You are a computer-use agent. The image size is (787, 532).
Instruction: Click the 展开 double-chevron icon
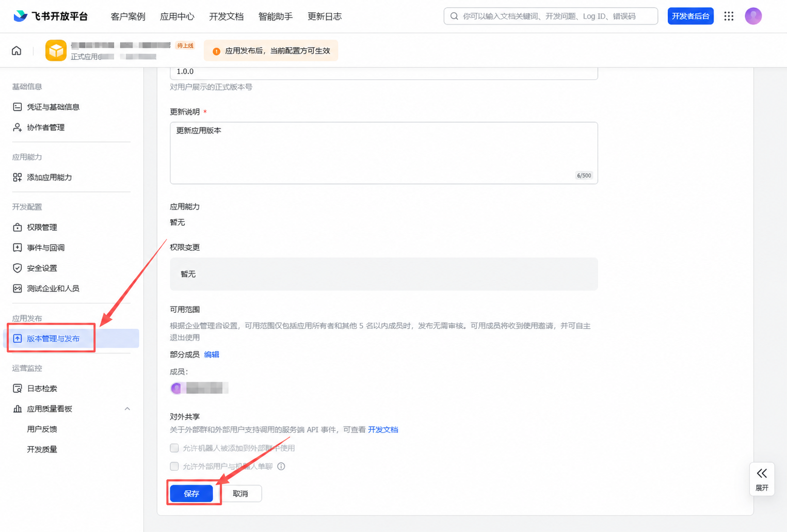pos(762,473)
